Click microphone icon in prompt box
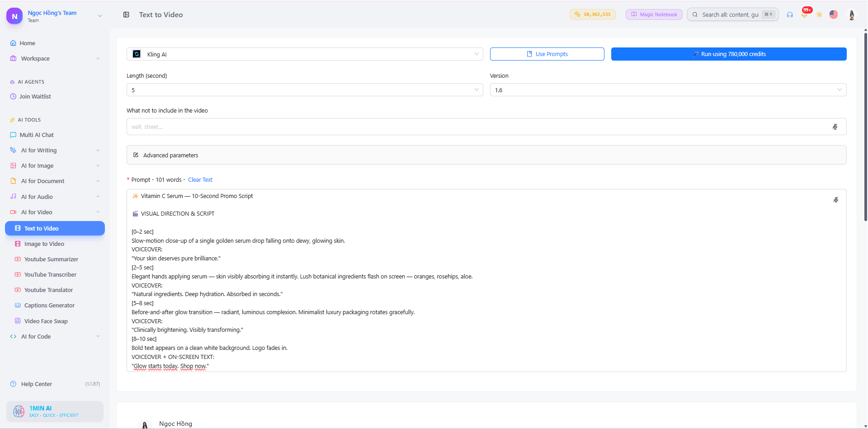The height and width of the screenshot is (429, 868). click(x=836, y=199)
